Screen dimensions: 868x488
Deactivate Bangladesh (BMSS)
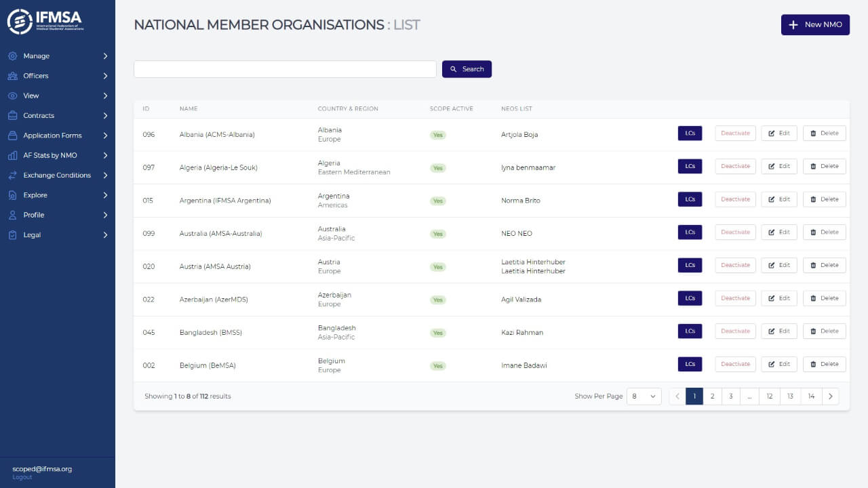pyautogui.click(x=735, y=331)
